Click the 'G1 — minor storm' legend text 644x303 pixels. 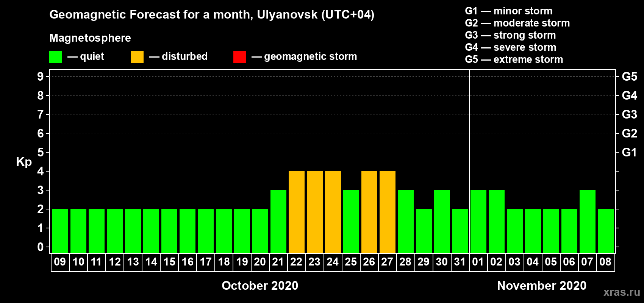click(509, 11)
